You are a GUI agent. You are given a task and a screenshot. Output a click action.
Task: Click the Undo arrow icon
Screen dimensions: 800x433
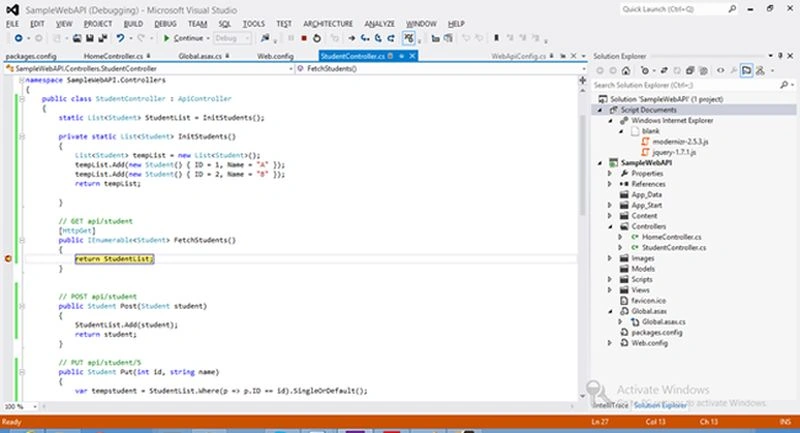tap(120, 38)
